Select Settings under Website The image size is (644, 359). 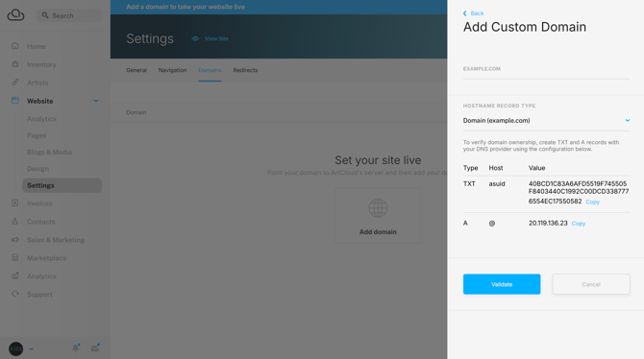[62, 185]
